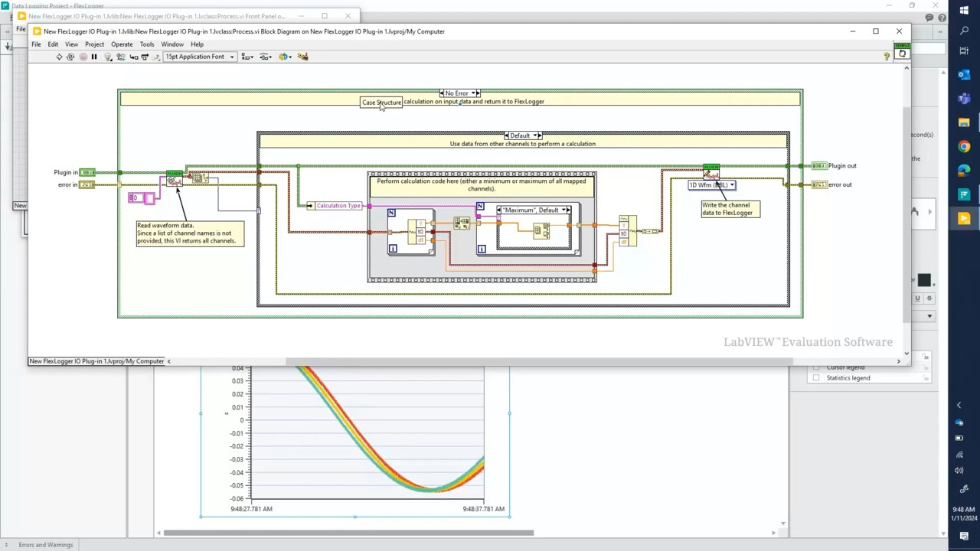Toggle the underline formatting button
The width and height of the screenshot is (980, 551).
click(x=917, y=298)
